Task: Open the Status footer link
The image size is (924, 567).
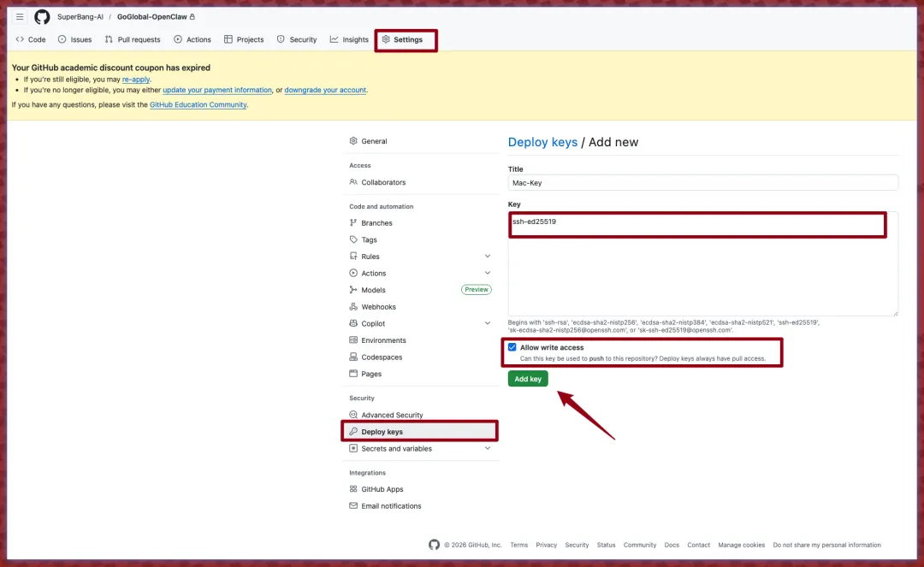Action: click(606, 545)
